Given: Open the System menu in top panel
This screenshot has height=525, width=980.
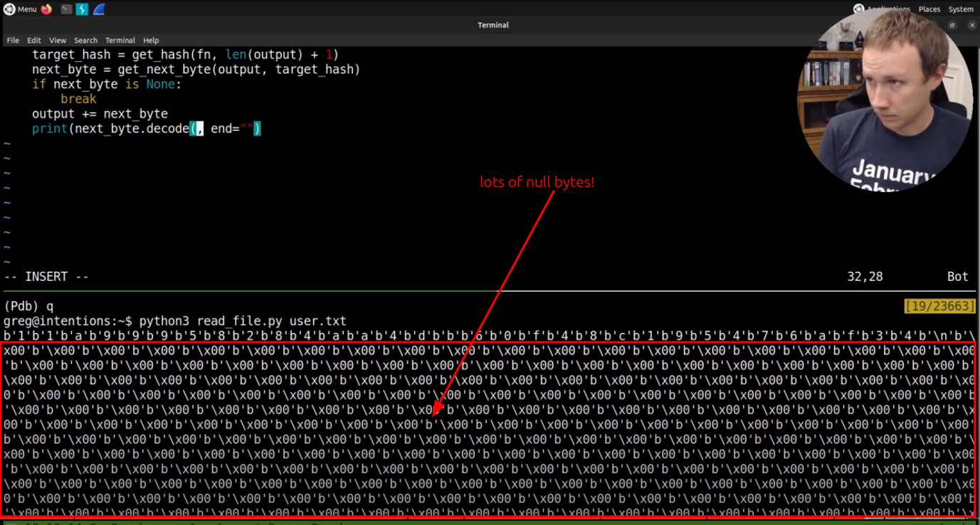Looking at the screenshot, I should click(x=960, y=9).
